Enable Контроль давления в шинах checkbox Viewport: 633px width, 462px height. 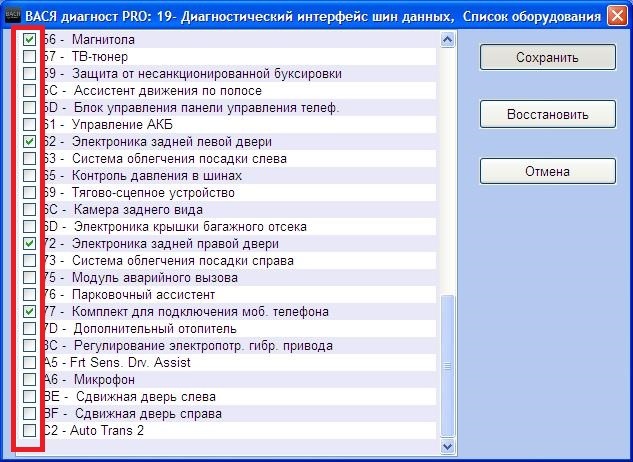pos(29,175)
